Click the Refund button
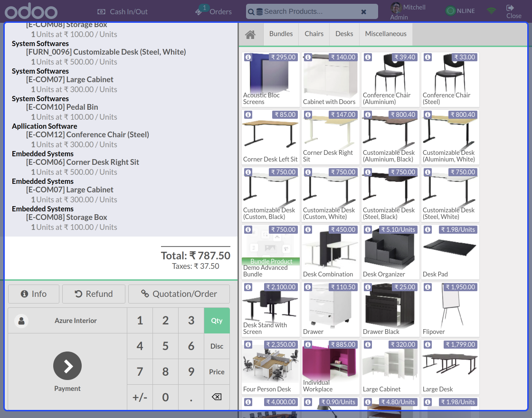This screenshot has width=532, height=418. (x=94, y=294)
